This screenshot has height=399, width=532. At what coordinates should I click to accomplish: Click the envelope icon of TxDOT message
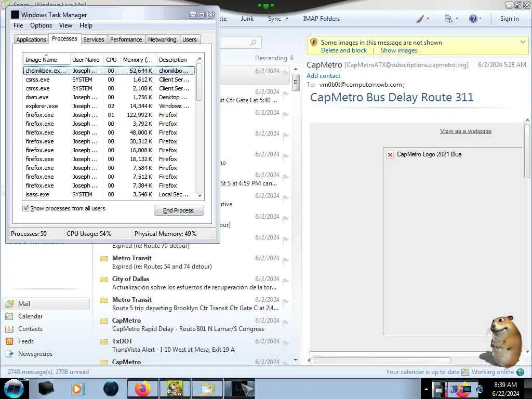point(104,342)
